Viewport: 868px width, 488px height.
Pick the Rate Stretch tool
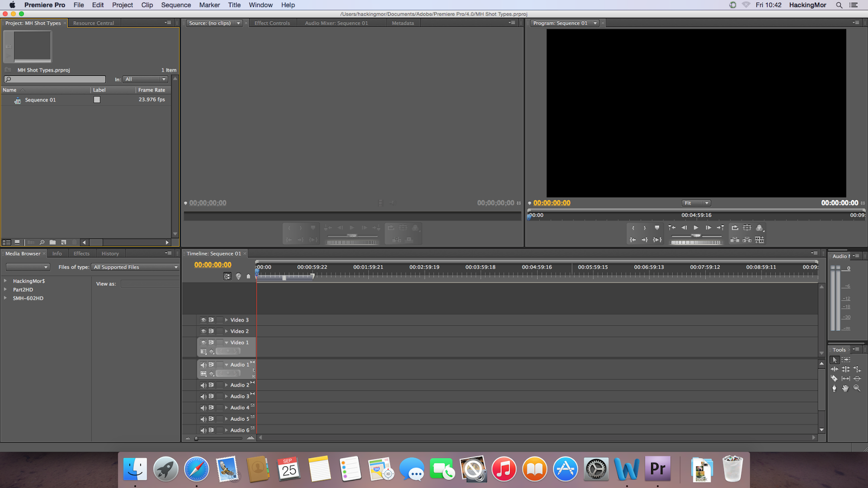[857, 369]
